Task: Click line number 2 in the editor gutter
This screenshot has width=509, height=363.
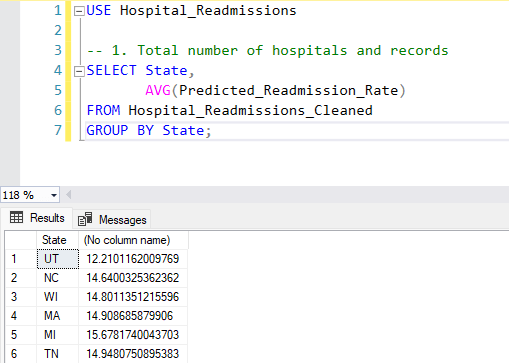Action: (x=58, y=31)
